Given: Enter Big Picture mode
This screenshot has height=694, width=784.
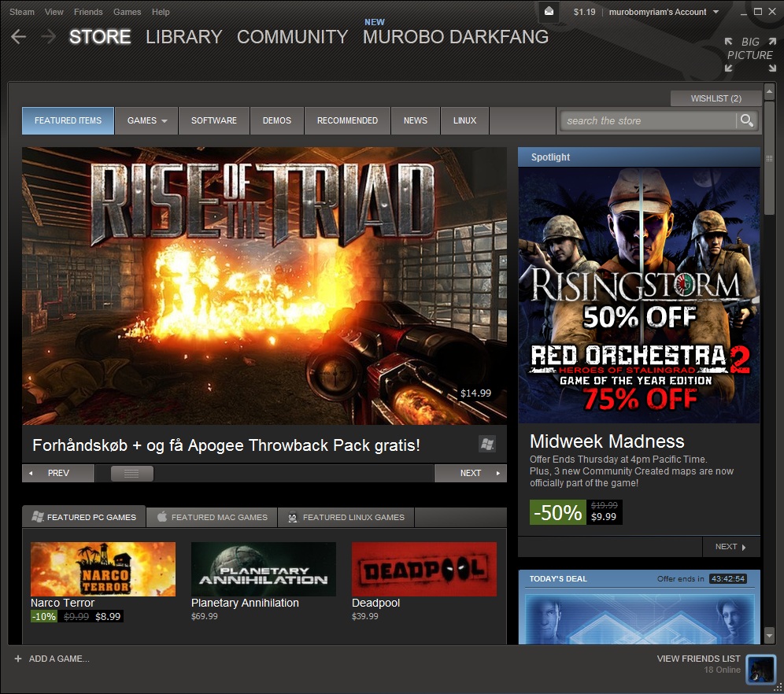Looking at the screenshot, I should click(750, 54).
